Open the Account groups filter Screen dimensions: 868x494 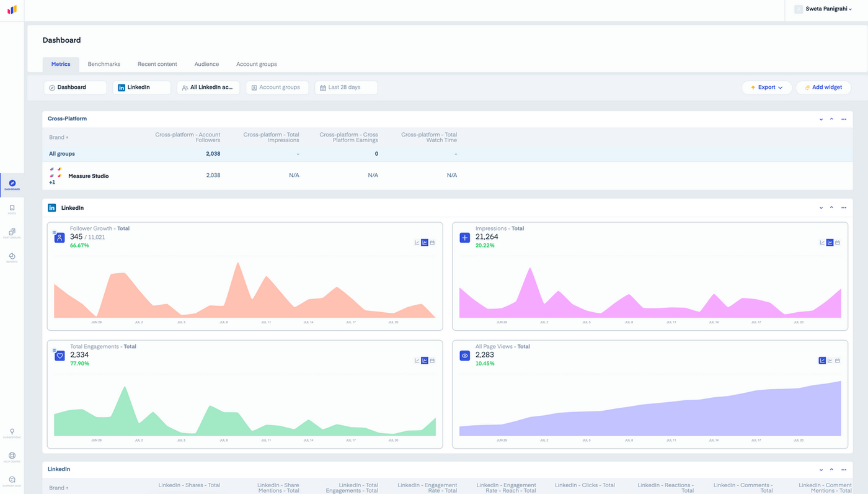[277, 88]
